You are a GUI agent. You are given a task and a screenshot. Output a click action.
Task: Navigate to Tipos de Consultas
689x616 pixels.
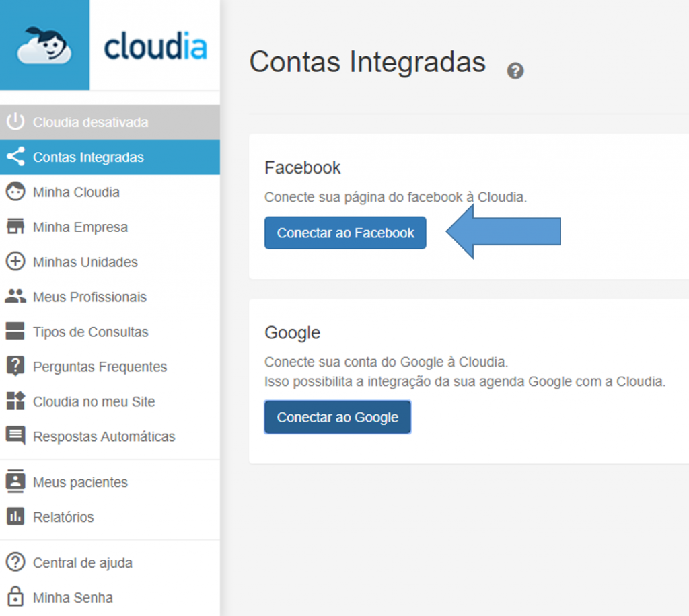point(110,332)
